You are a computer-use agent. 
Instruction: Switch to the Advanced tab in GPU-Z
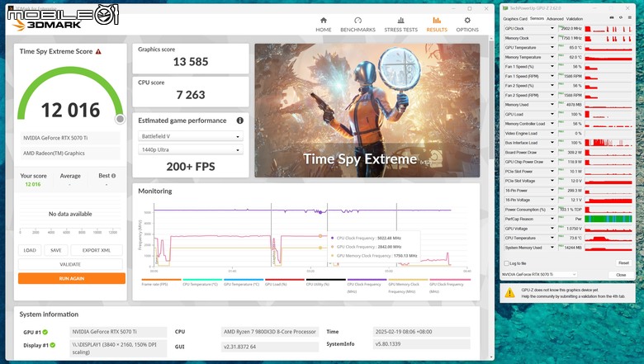555,19
